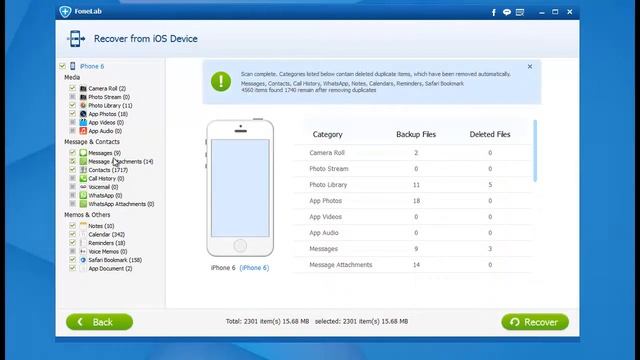The image size is (640, 360).
Task: Click the Safari Bookmark compass icon
Action: click(x=83, y=260)
